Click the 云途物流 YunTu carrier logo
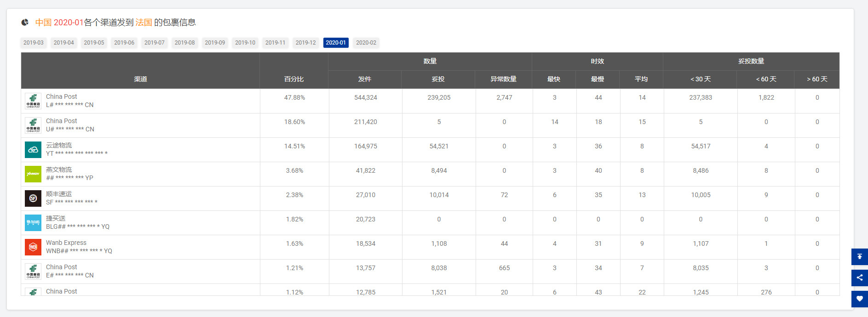 click(33, 150)
